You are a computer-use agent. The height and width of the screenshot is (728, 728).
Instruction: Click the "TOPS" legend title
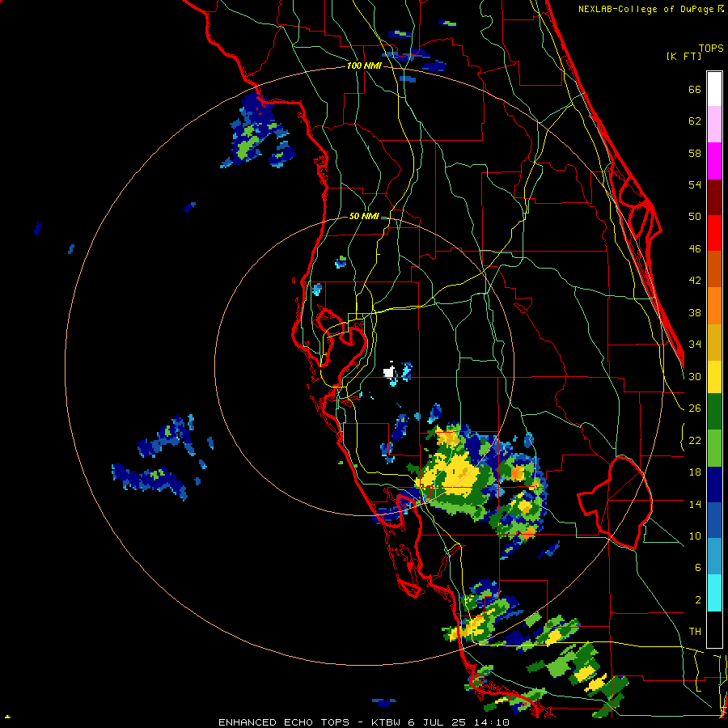(x=711, y=49)
